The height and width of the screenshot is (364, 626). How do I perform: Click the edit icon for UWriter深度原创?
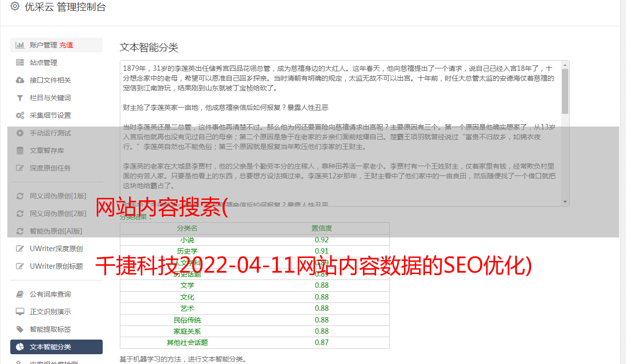(20, 249)
